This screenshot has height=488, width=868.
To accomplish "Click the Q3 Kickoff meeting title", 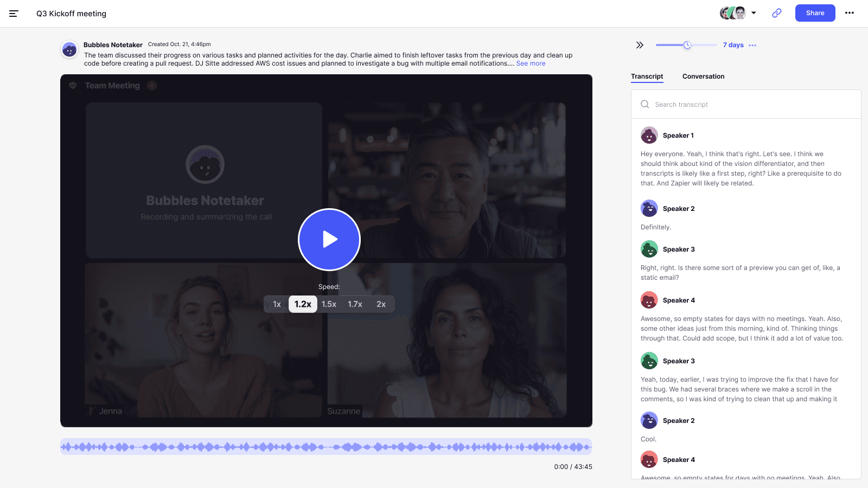I will click(71, 14).
